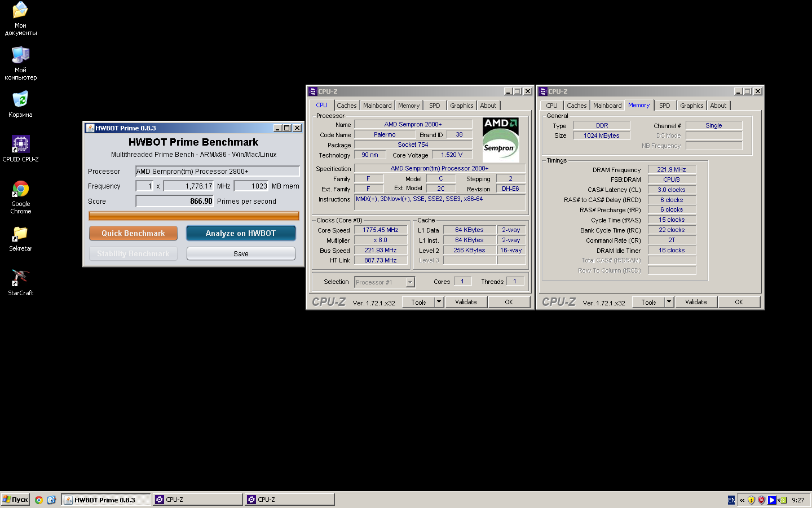Viewport: 812px width, 508px height.
Task: Click Tools button in the processor CPU-Z window
Action: [x=418, y=302]
